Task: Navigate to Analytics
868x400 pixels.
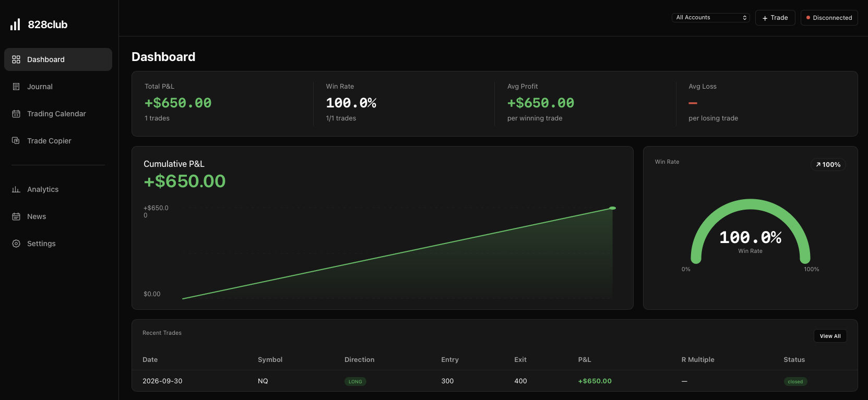Action: 58,189
